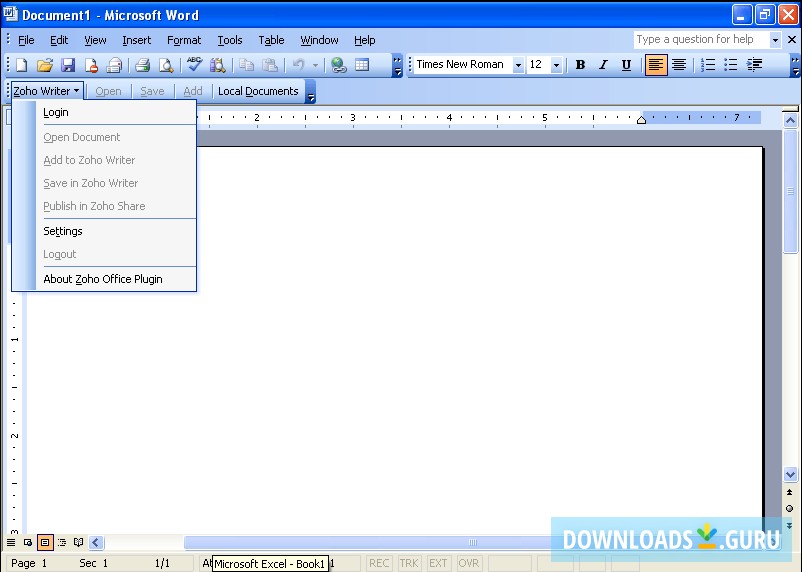Viewport: 802px width, 572px height.
Task: Toggle REC macro recording indicator
Action: coord(379,563)
